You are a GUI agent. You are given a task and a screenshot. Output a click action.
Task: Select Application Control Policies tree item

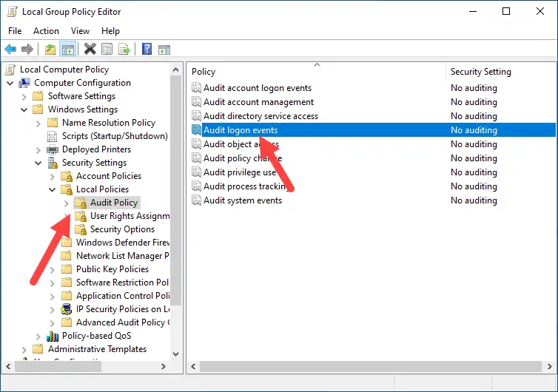(x=123, y=296)
